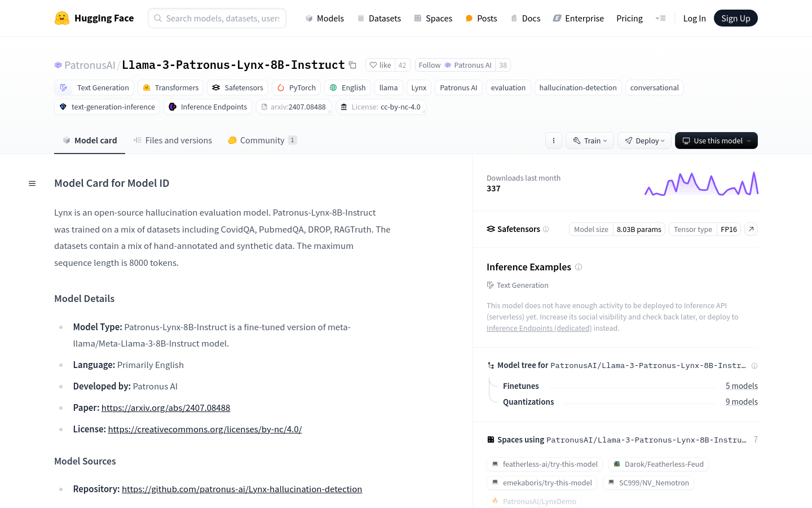Click the conversational tag
This screenshot has height=508, width=812.
(x=654, y=87)
